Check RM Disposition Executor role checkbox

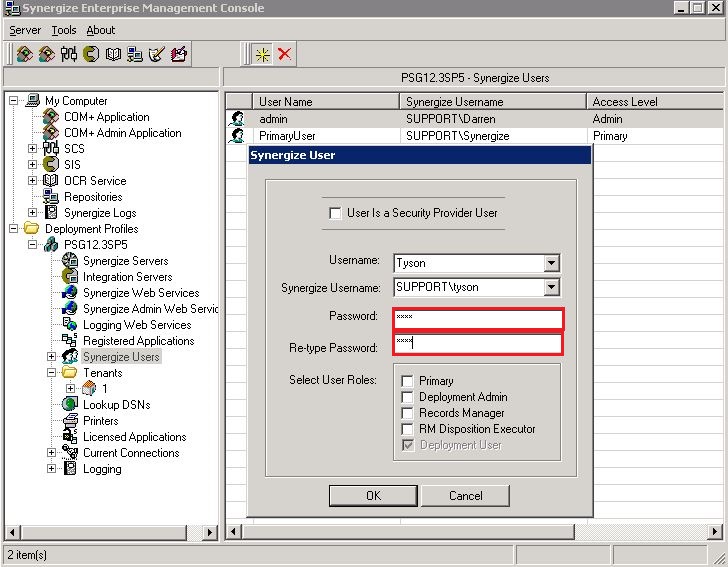[407, 429]
